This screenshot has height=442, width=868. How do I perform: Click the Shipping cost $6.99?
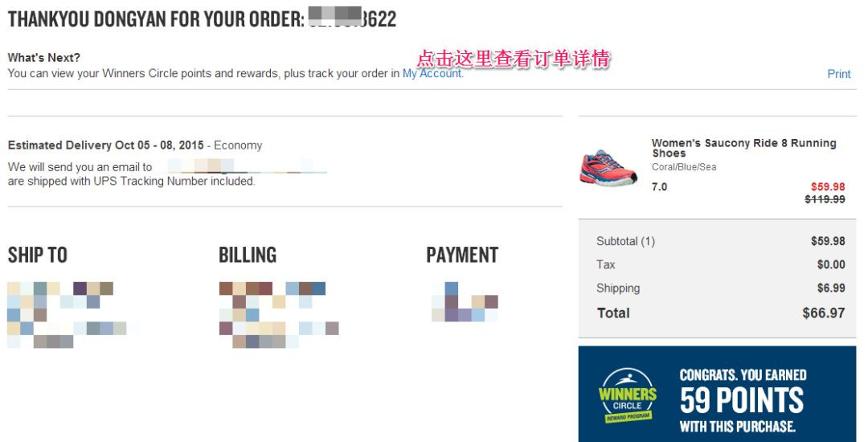click(x=831, y=289)
